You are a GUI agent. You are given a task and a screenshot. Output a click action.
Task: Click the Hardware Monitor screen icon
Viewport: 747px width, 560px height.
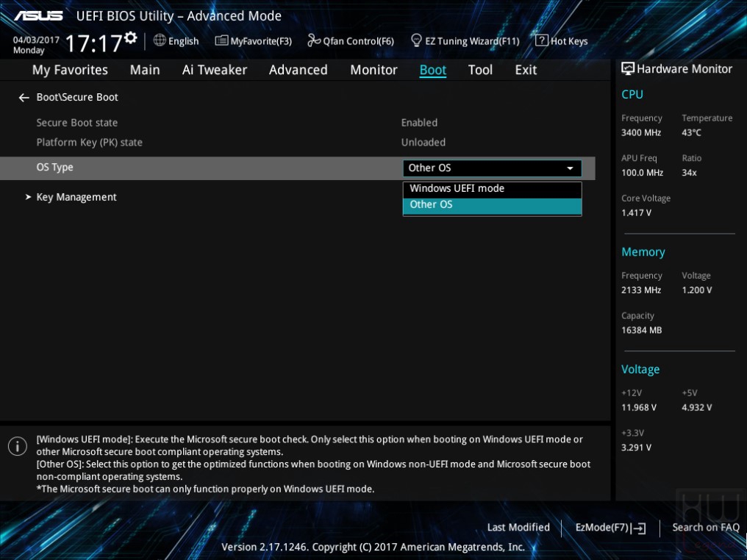pos(628,69)
